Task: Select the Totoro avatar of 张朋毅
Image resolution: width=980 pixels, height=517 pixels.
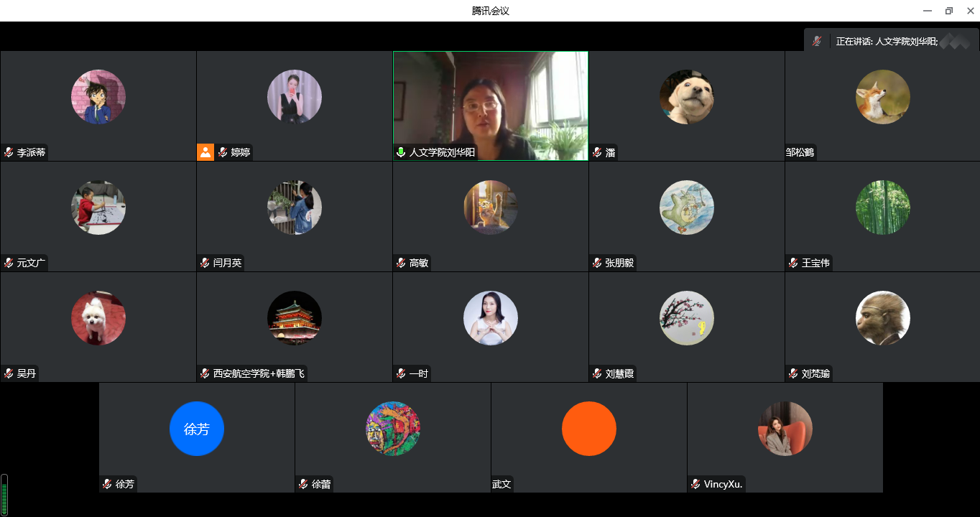Action: click(686, 208)
